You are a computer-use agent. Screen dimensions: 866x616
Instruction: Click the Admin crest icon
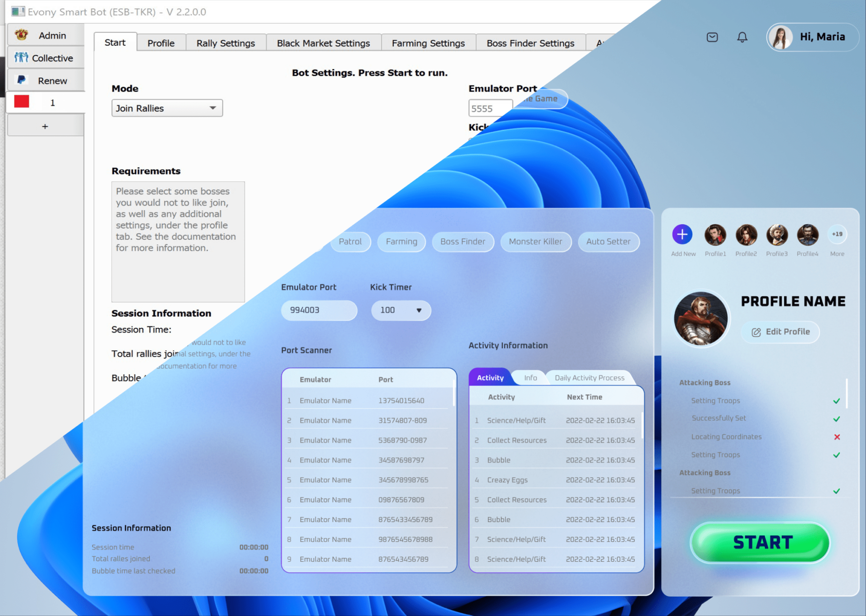tap(21, 35)
